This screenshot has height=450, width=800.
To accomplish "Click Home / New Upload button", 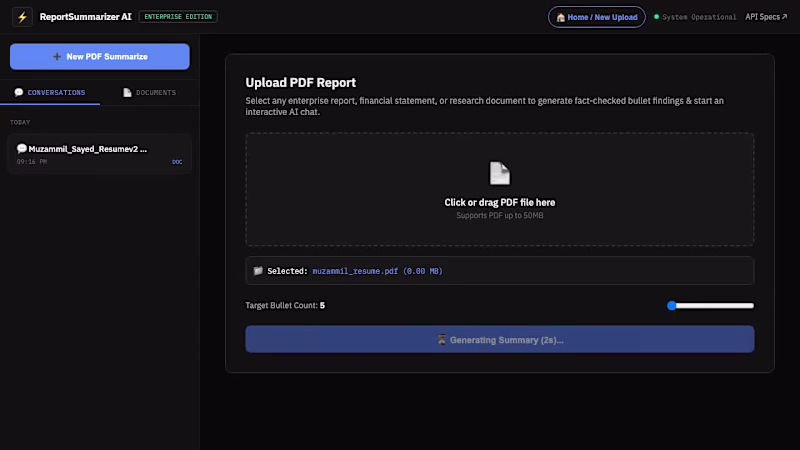I will 596,17.
